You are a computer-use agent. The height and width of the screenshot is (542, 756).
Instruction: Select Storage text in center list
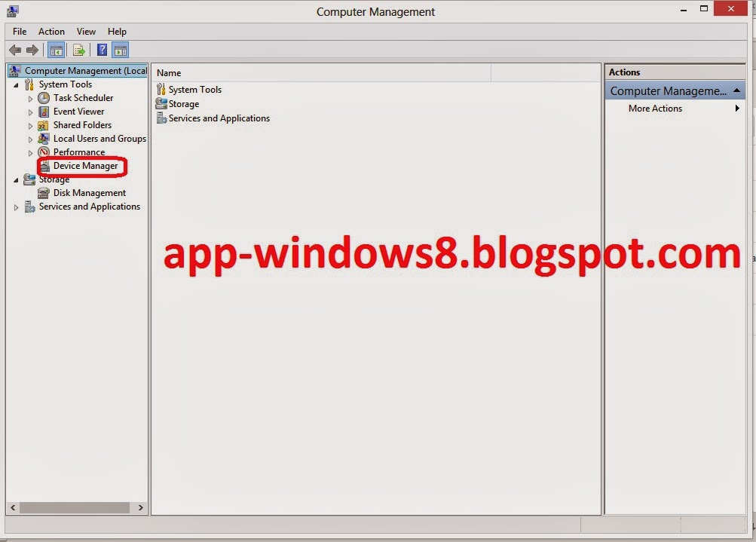click(x=184, y=104)
